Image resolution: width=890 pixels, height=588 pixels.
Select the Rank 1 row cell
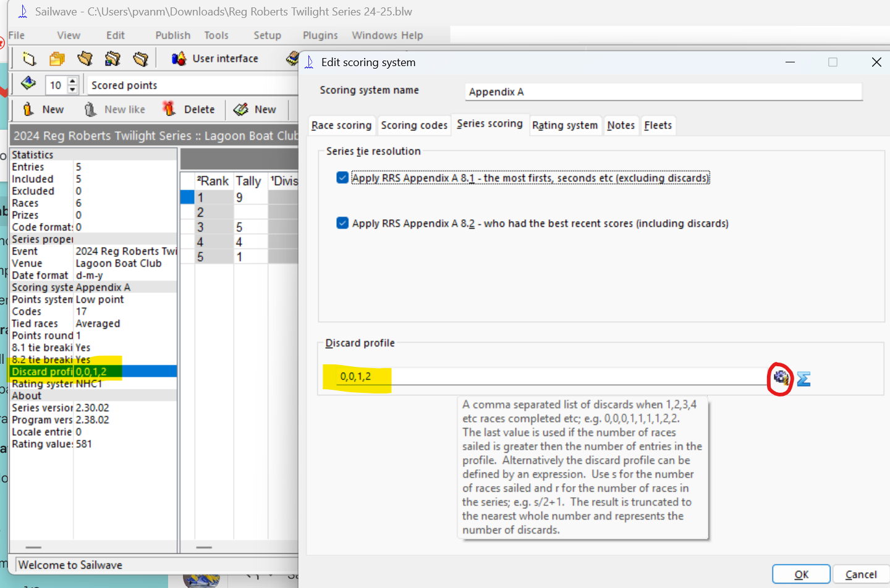coord(214,198)
